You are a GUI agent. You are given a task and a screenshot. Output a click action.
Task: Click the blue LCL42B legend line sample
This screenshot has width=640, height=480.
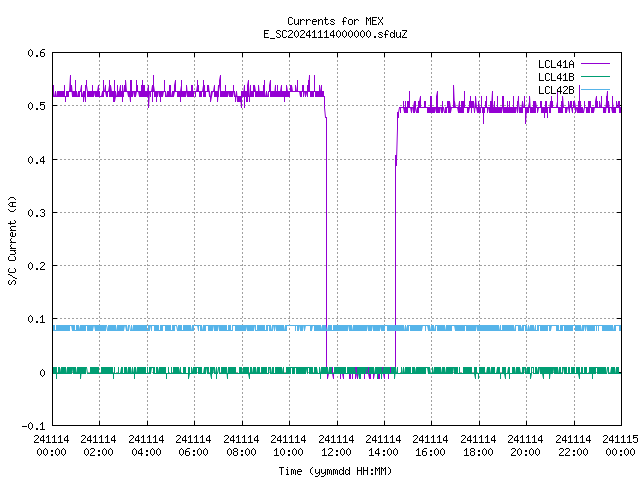click(x=595, y=89)
